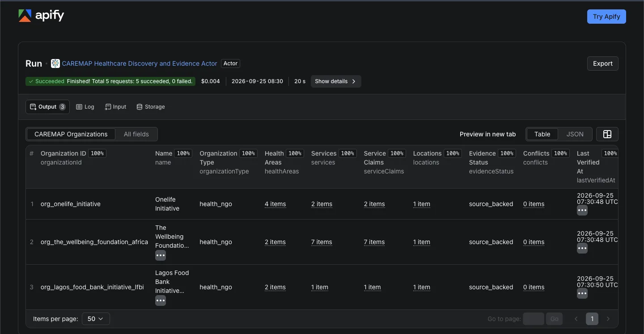
Task: Select page 1 button
Action: pos(592,319)
